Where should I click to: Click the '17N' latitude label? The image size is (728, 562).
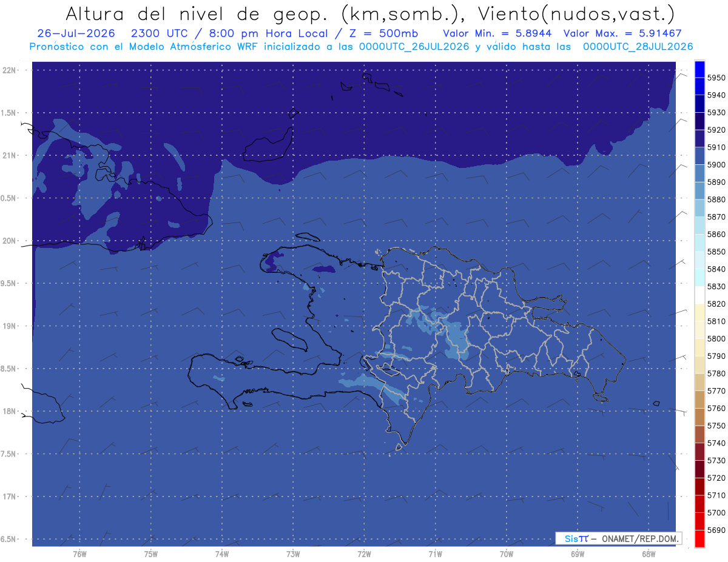click(x=9, y=497)
